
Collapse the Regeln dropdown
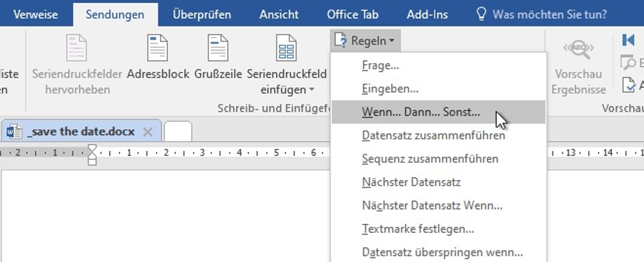[365, 41]
